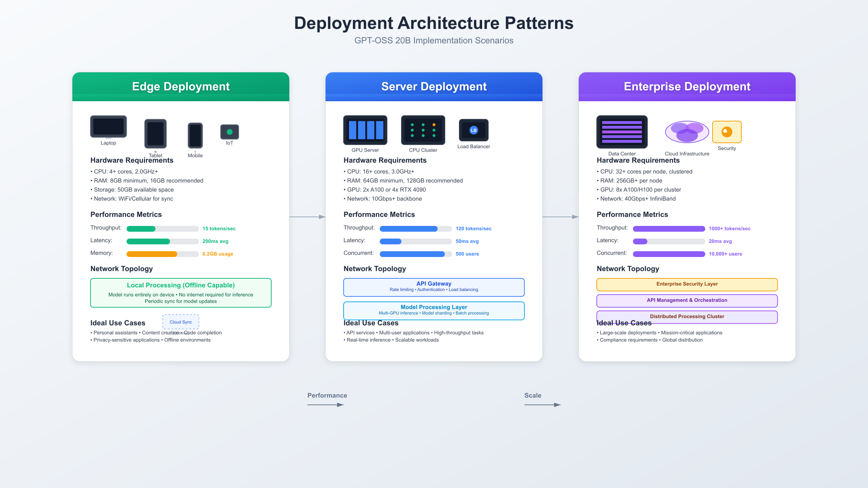The height and width of the screenshot is (488, 868).
Task: Click the Server latency bar (50ms avg)
Action: point(416,241)
